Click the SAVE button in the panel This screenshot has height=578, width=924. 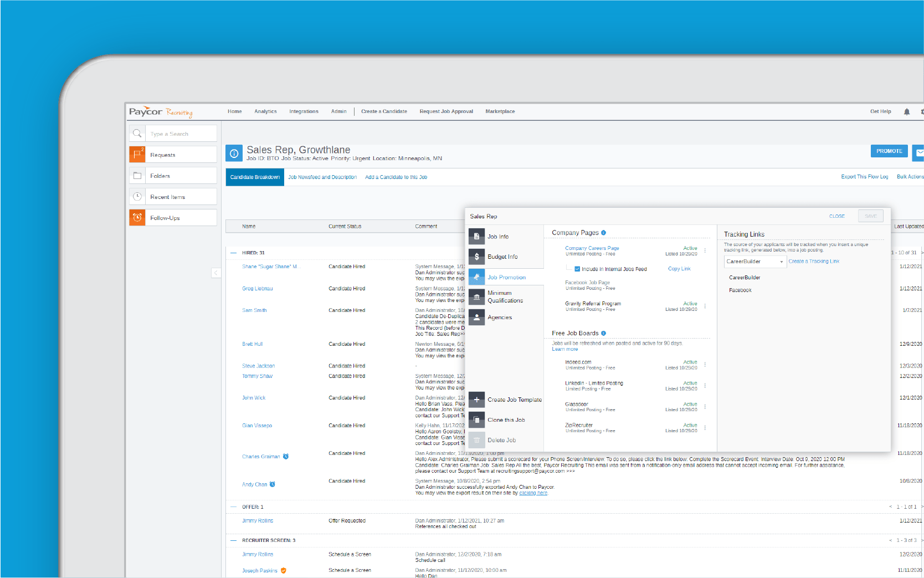(870, 216)
